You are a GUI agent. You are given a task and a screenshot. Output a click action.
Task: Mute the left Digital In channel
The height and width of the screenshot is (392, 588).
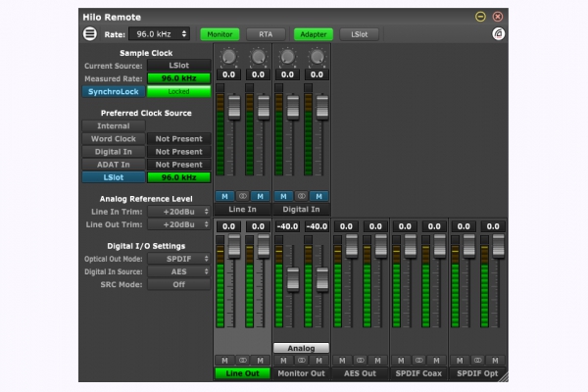pyautogui.click(x=283, y=195)
